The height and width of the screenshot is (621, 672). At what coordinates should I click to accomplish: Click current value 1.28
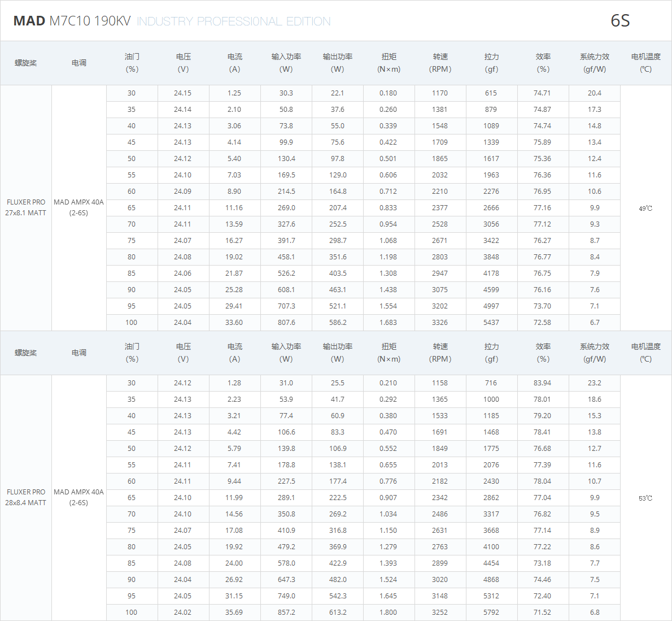[234, 383]
